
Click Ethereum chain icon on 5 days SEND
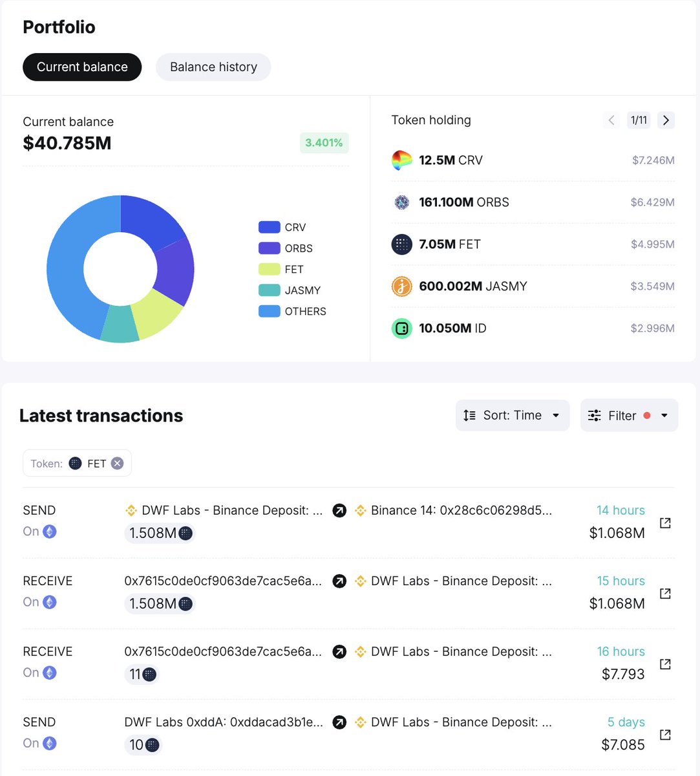coord(50,743)
